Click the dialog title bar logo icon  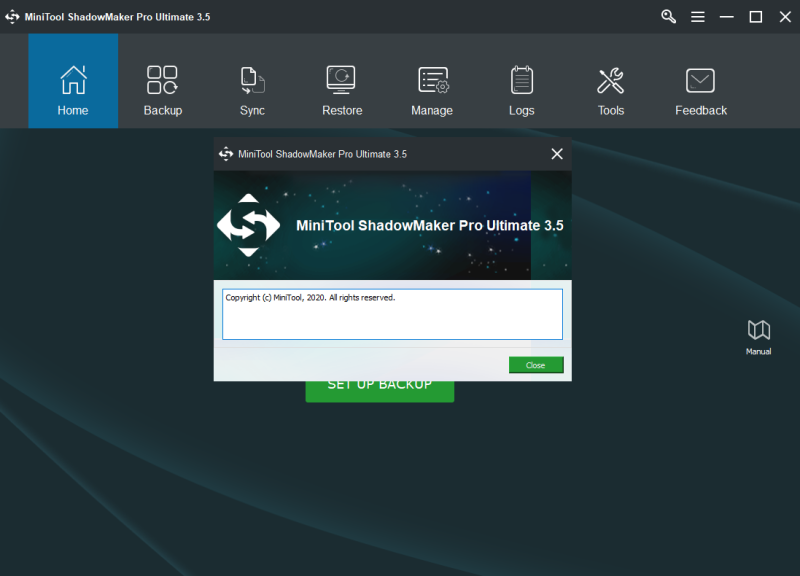(x=226, y=154)
